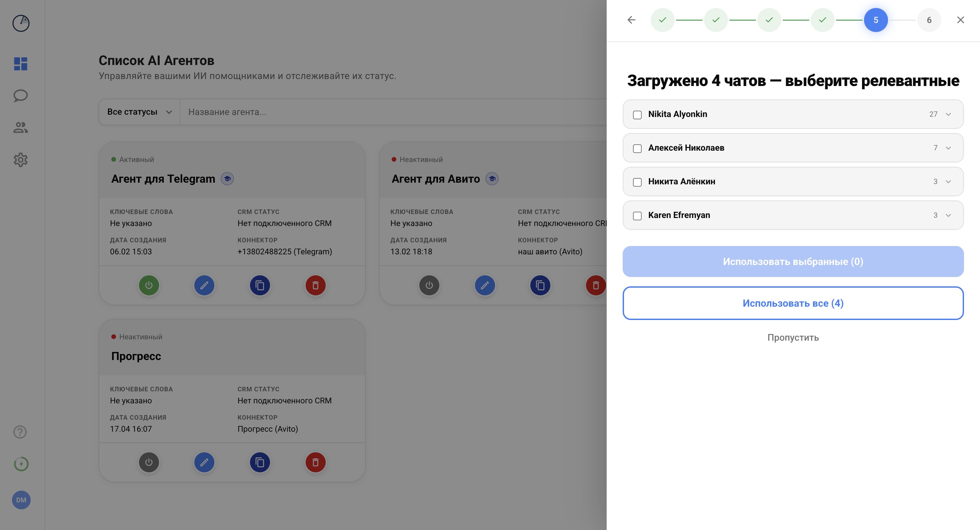Expand the Nikita Alyonkin chat chevron

(948, 114)
